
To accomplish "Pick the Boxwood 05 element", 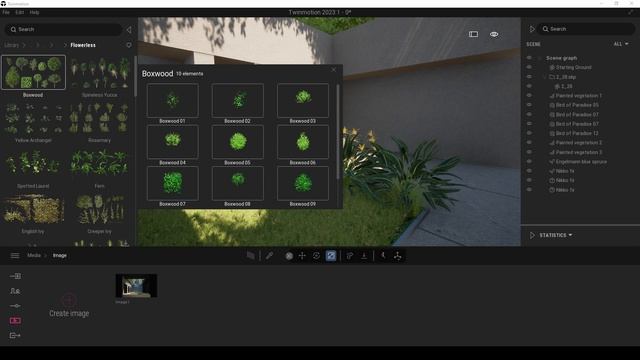I will pos(238,142).
